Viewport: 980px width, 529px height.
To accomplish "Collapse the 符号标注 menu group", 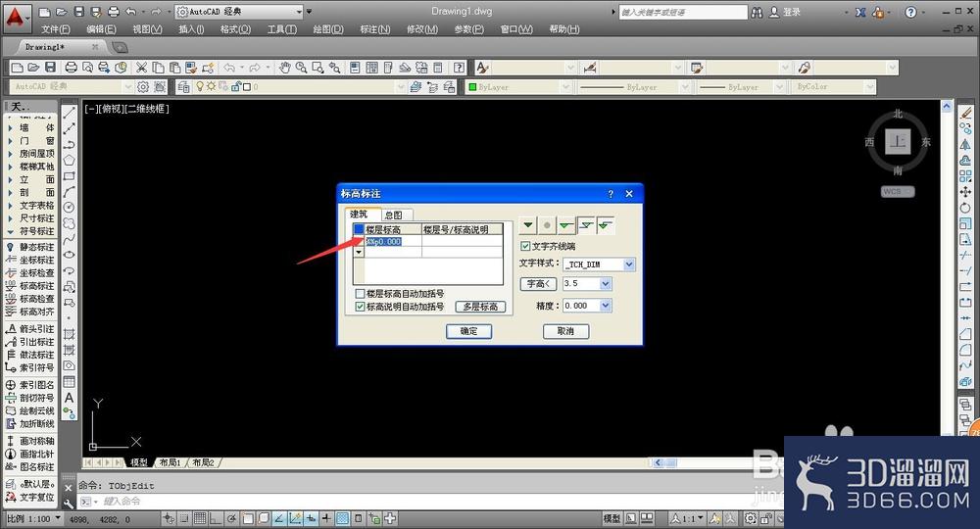I will click(30, 231).
